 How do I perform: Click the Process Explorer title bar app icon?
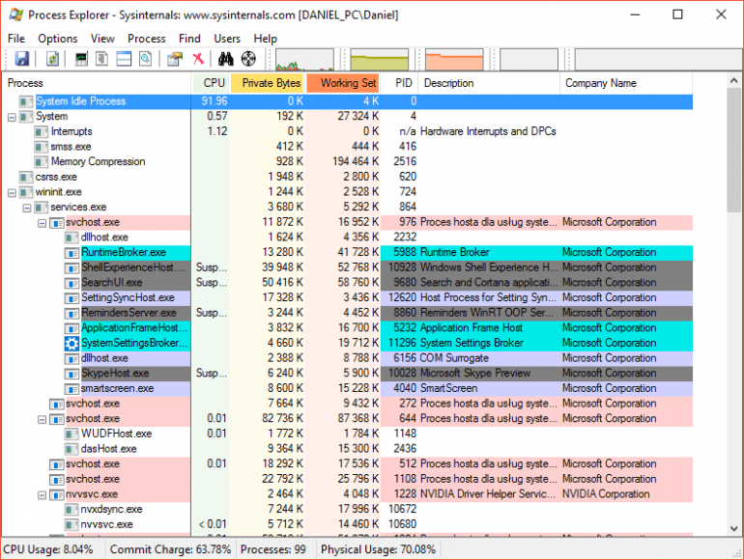point(15,14)
